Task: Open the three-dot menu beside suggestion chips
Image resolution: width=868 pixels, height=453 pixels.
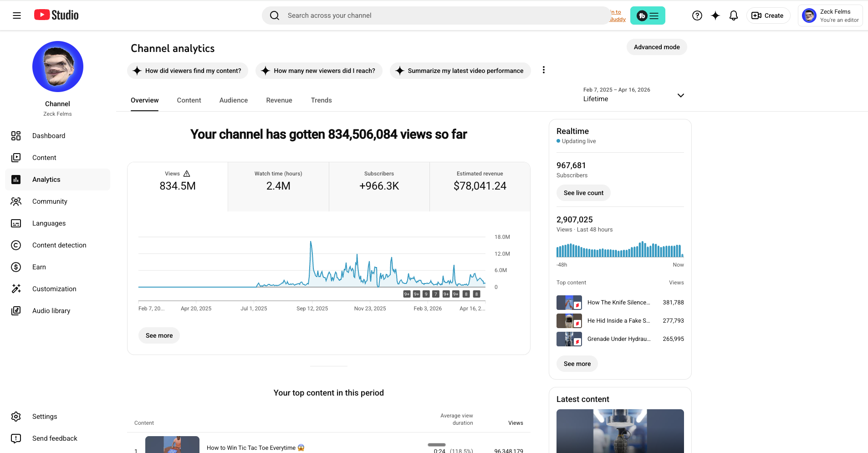Action: coord(544,70)
